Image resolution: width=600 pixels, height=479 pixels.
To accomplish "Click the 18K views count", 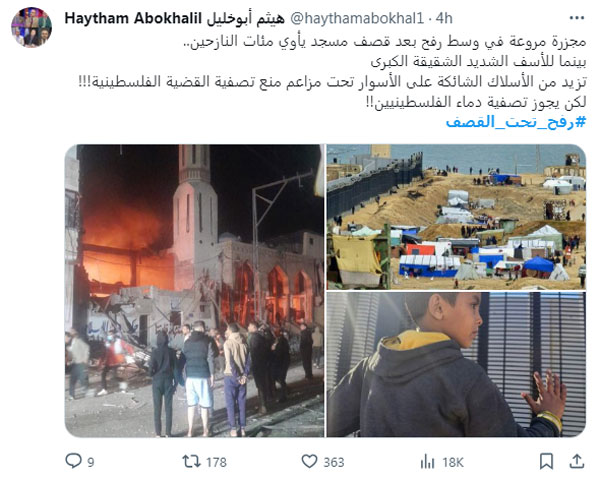I will tap(453, 462).
